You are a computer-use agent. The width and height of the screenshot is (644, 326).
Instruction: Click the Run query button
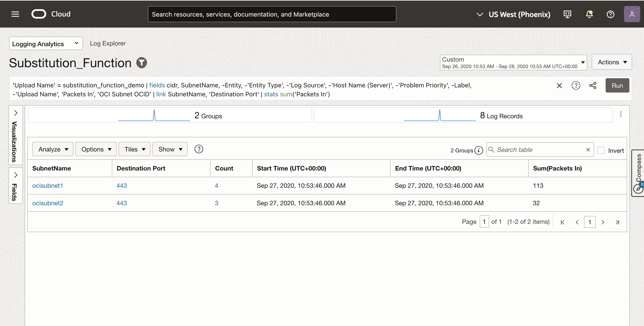[x=617, y=86]
